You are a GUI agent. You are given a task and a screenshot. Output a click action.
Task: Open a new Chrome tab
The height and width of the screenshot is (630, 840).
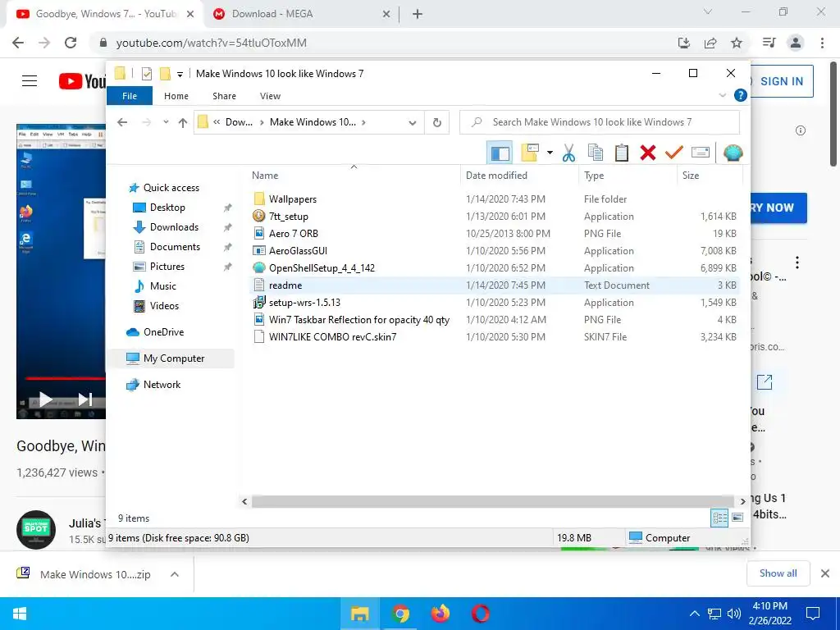click(418, 15)
